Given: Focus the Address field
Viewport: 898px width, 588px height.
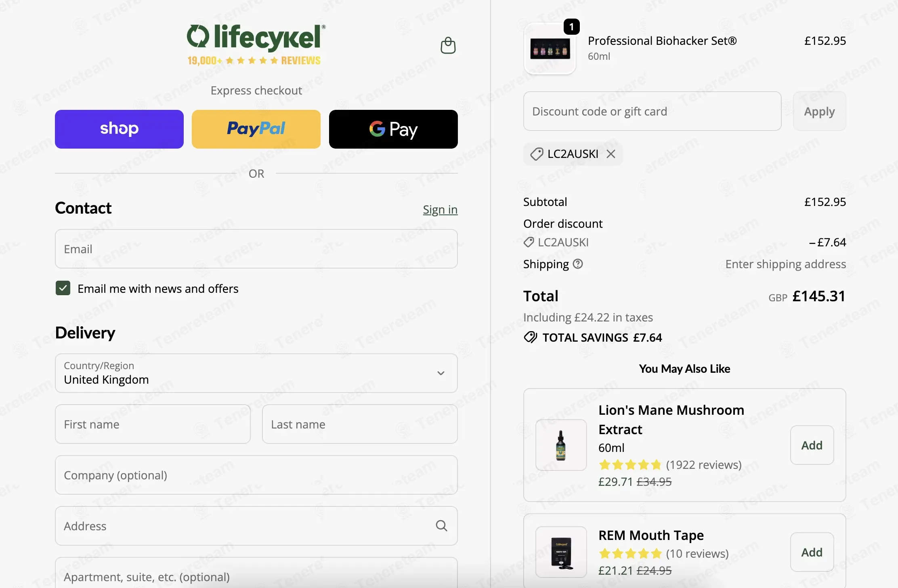Looking at the screenshot, I should coord(256,526).
